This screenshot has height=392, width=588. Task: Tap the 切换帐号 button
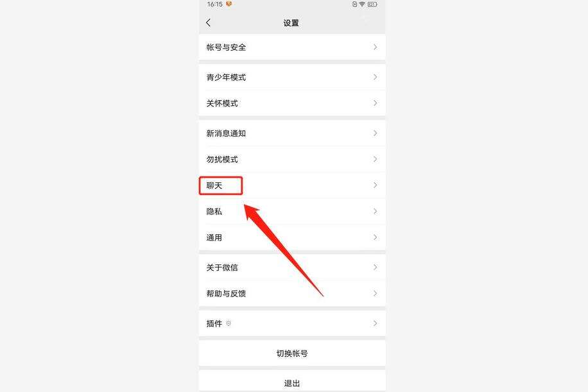292,353
